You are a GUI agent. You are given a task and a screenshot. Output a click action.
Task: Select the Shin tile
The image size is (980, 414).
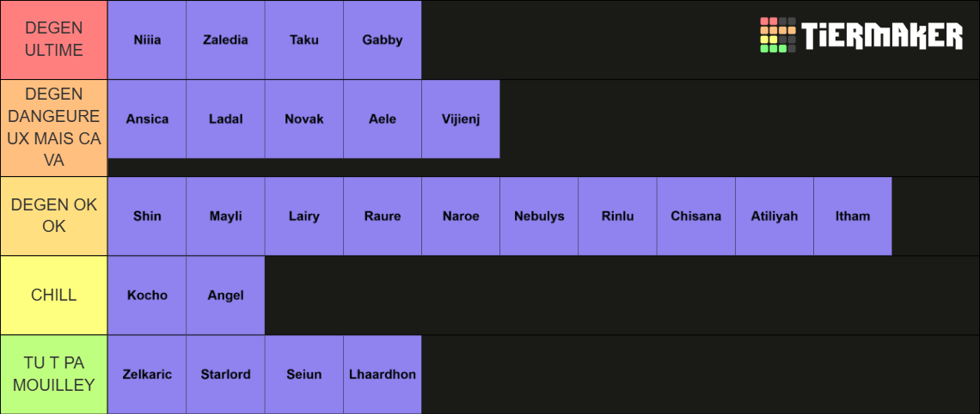pos(147,216)
